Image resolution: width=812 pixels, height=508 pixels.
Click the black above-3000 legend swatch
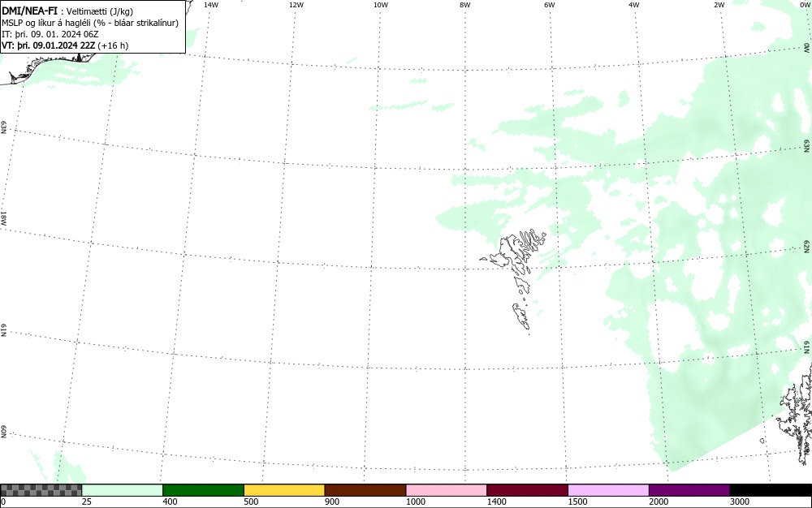[771, 490]
